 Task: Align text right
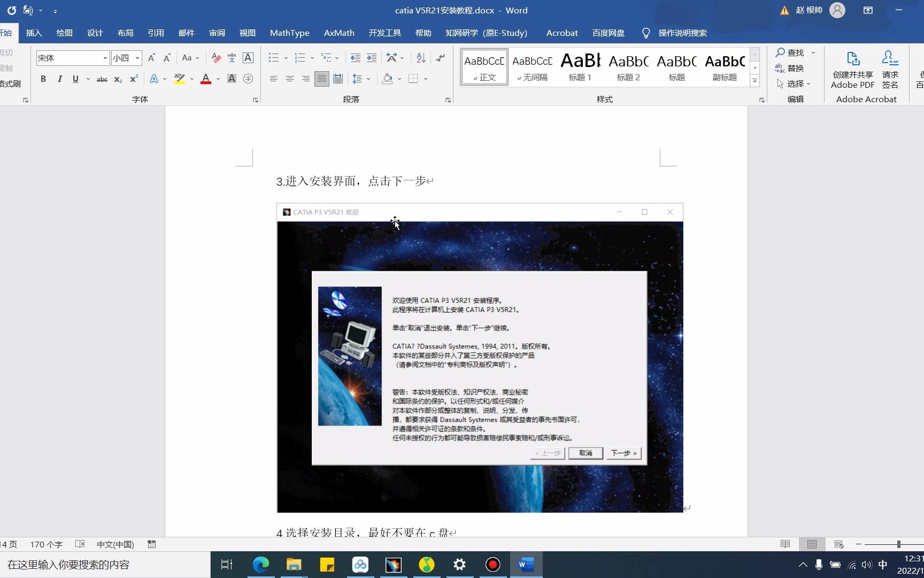click(305, 79)
